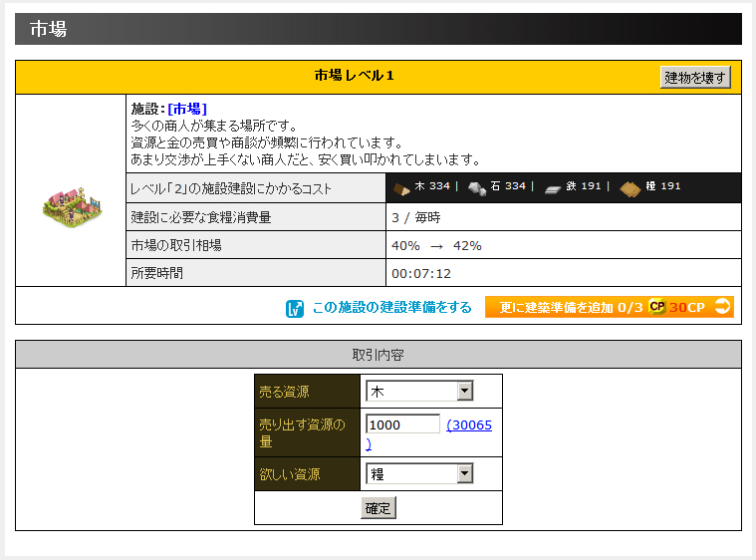756x560 pixels.
Task: Click この施設の建設準備をする link
Action: pos(392,307)
